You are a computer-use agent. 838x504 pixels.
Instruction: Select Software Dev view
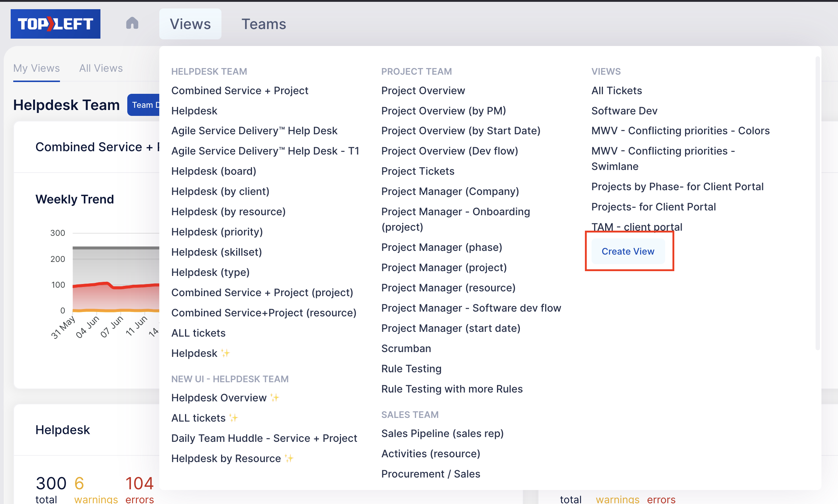pyautogui.click(x=624, y=111)
